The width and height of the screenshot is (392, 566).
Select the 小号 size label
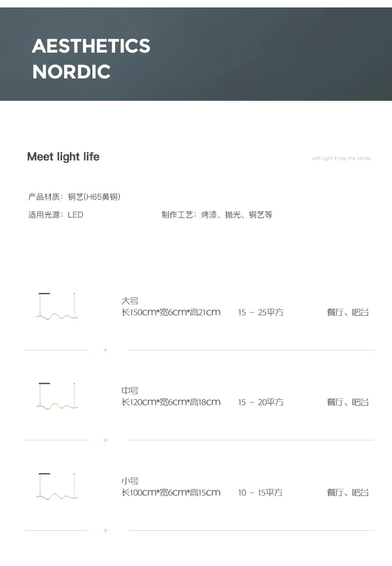tap(130, 481)
